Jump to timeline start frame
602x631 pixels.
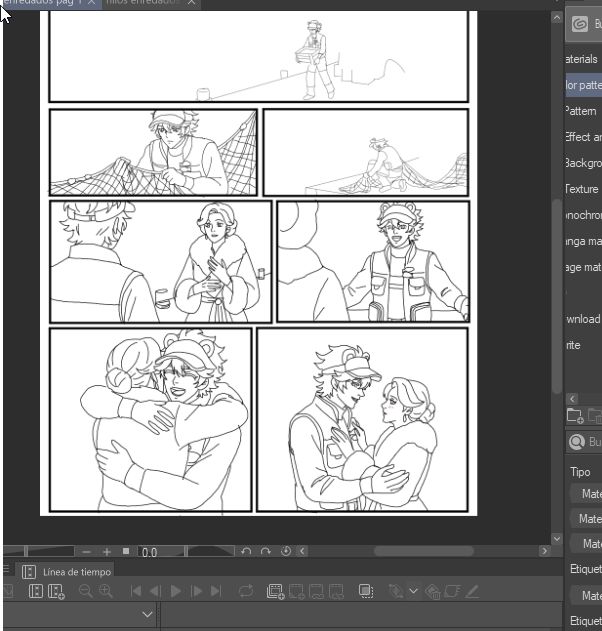pyautogui.click(x=136, y=591)
